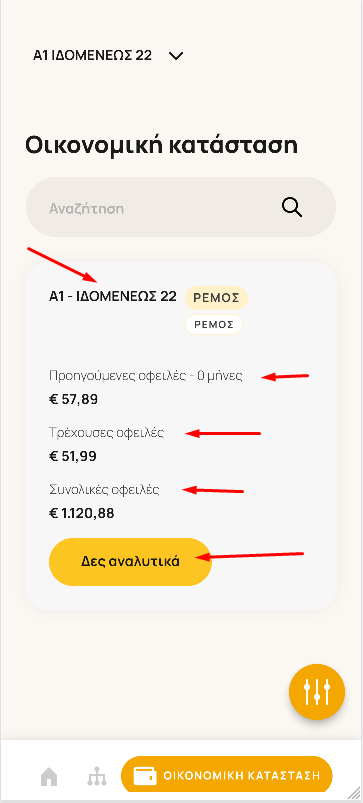This screenshot has width=363, height=803.
Task: Open the filters floating button
Action: pos(317,692)
